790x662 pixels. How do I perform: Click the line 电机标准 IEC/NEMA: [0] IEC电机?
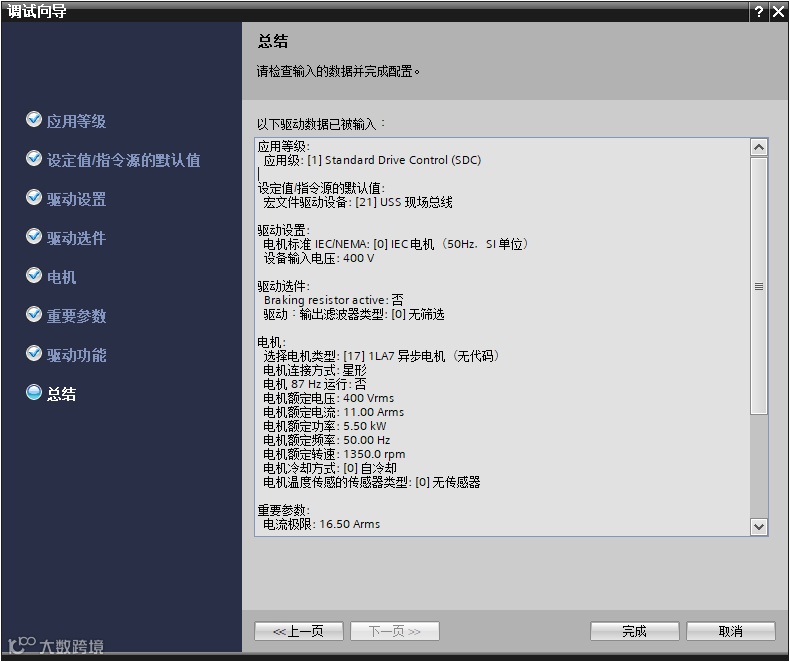[396, 244]
